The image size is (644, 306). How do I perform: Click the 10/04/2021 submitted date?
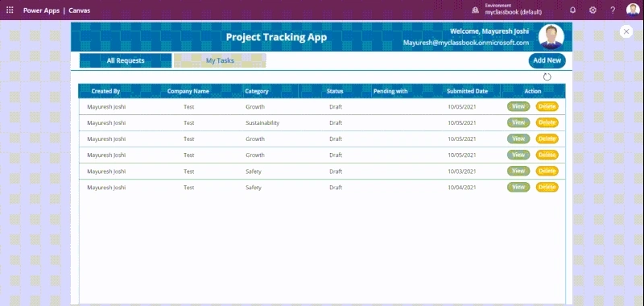(461, 188)
